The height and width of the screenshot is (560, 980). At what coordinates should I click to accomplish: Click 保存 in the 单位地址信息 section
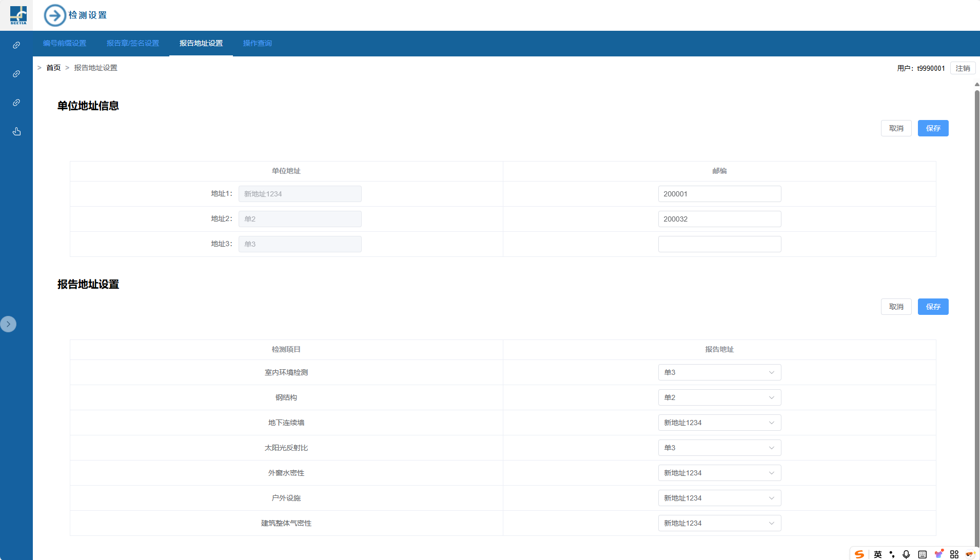(933, 128)
